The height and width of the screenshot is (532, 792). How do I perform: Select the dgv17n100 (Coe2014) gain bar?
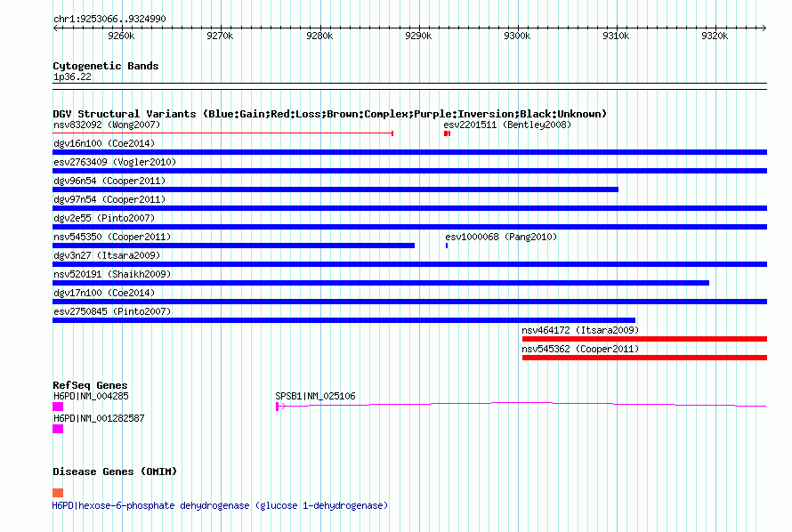tap(409, 302)
